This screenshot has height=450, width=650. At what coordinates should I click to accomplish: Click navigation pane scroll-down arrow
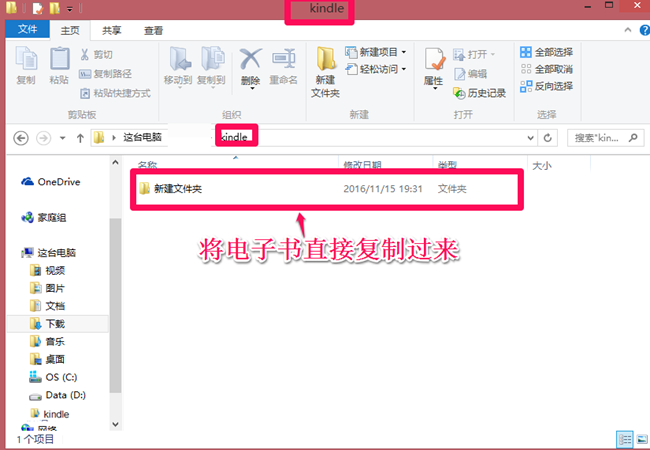(116, 424)
